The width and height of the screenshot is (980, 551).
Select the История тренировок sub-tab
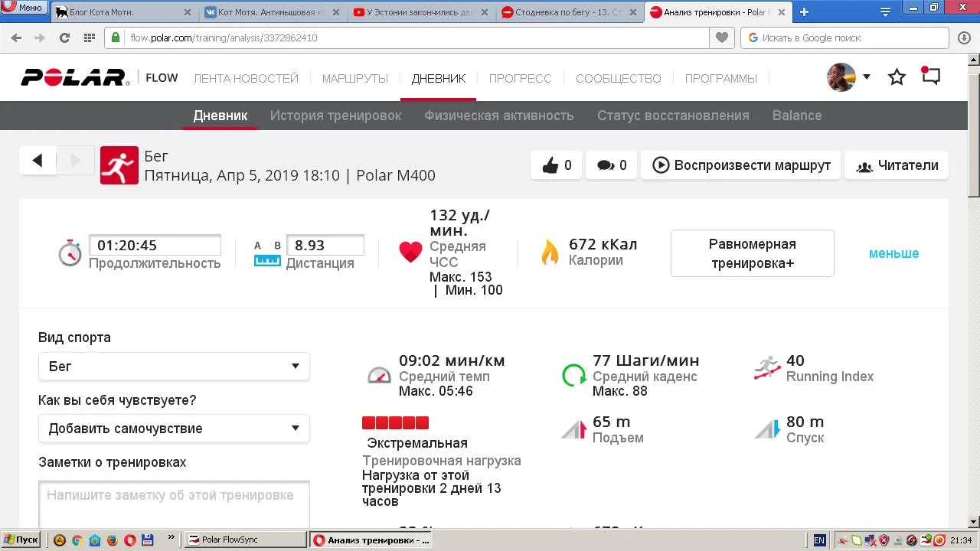pyautogui.click(x=335, y=116)
